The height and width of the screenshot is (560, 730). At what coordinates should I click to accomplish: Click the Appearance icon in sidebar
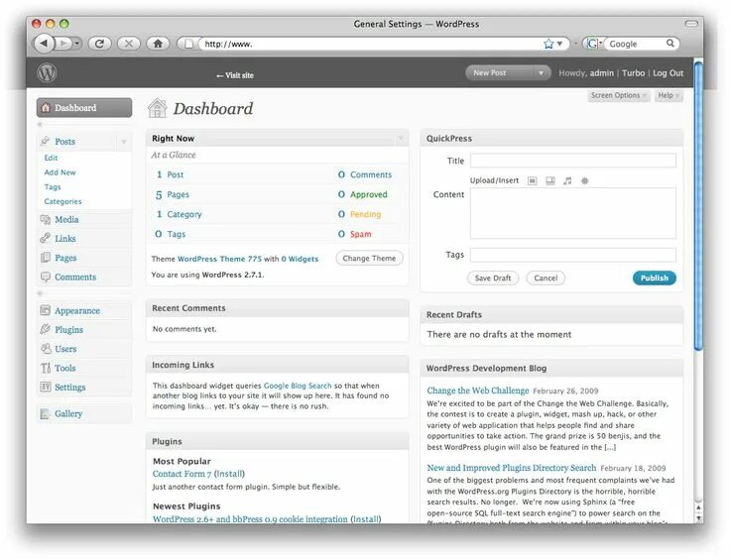46,310
